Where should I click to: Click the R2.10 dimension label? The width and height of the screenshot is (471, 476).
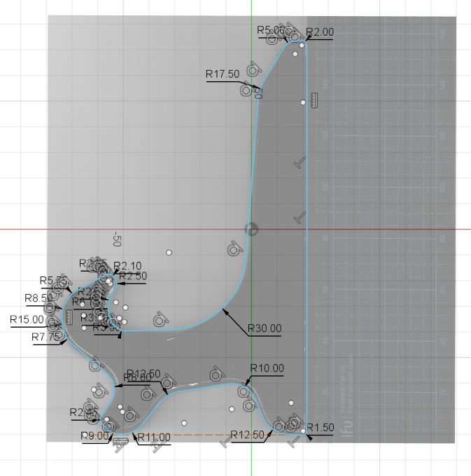(127, 265)
